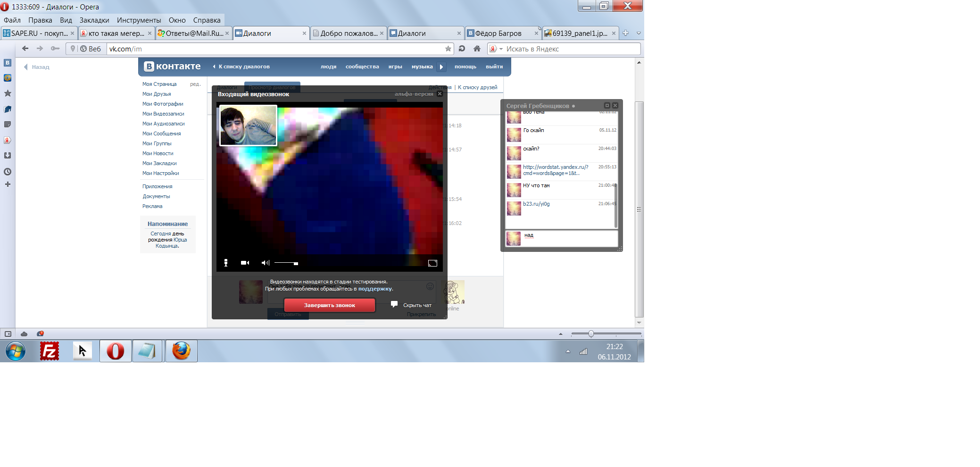The height and width of the screenshot is (467, 980).
Task: Open Mail.ru panel in Opera sidebar
Action: coord(8,78)
